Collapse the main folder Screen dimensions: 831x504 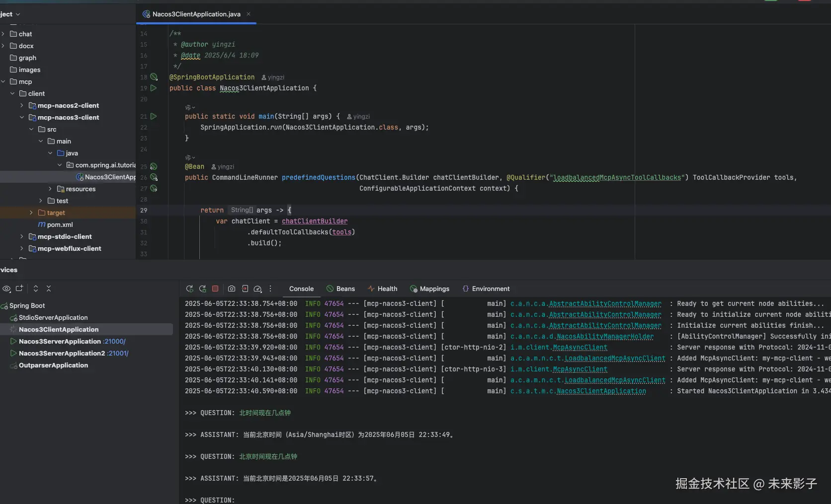pyautogui.click(x=41, y=141)
